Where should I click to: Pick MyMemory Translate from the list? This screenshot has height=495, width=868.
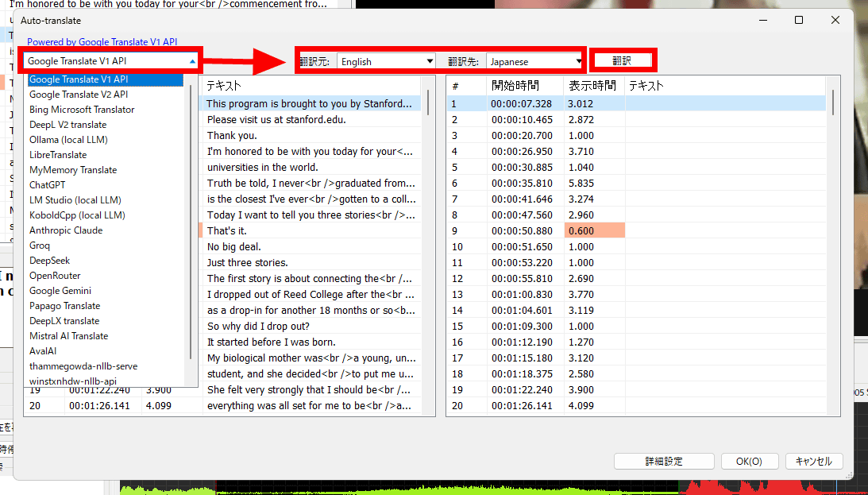point(73,170)
